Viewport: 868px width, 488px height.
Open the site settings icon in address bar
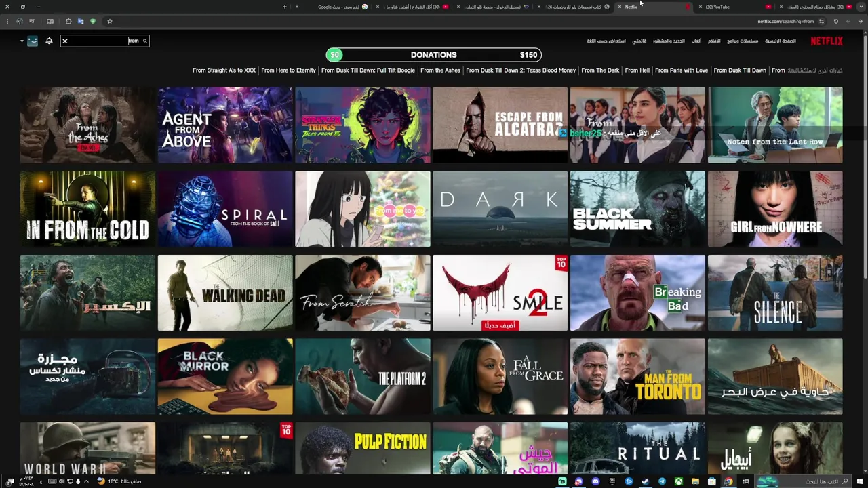click(x=821, y=21)
